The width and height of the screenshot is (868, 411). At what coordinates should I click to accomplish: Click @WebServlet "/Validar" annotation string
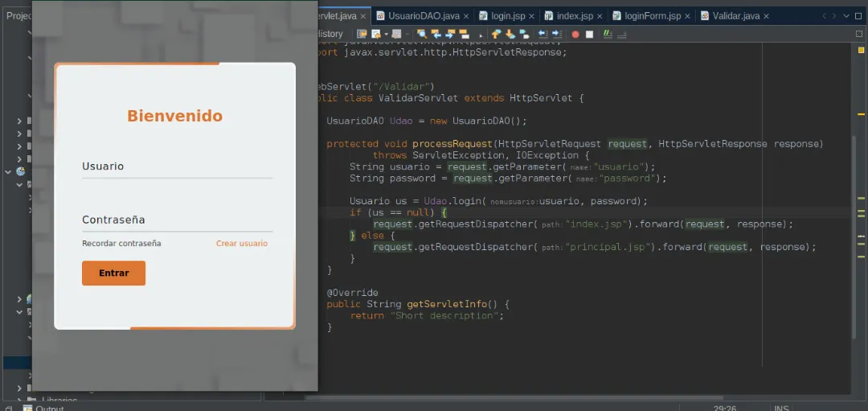click(402, 87)
